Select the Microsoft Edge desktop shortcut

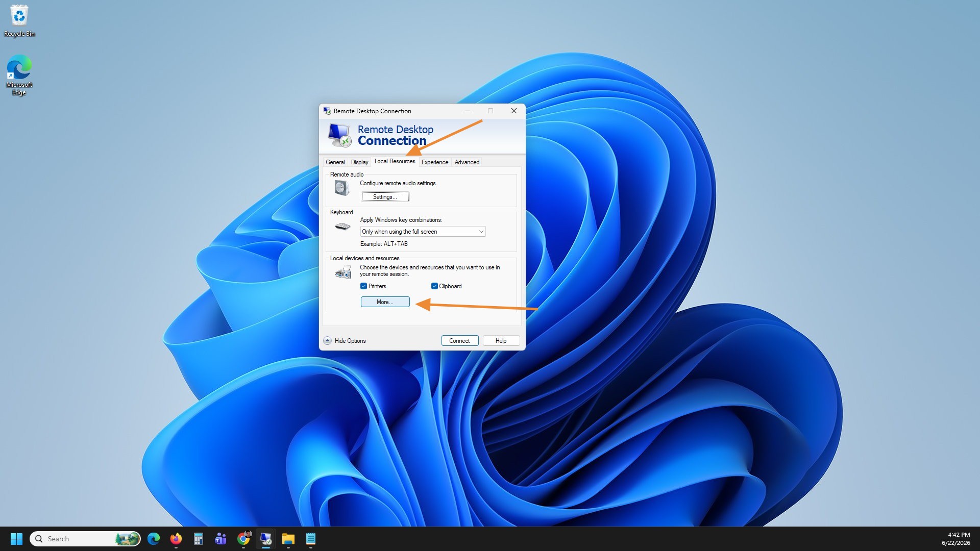(19, 75)
